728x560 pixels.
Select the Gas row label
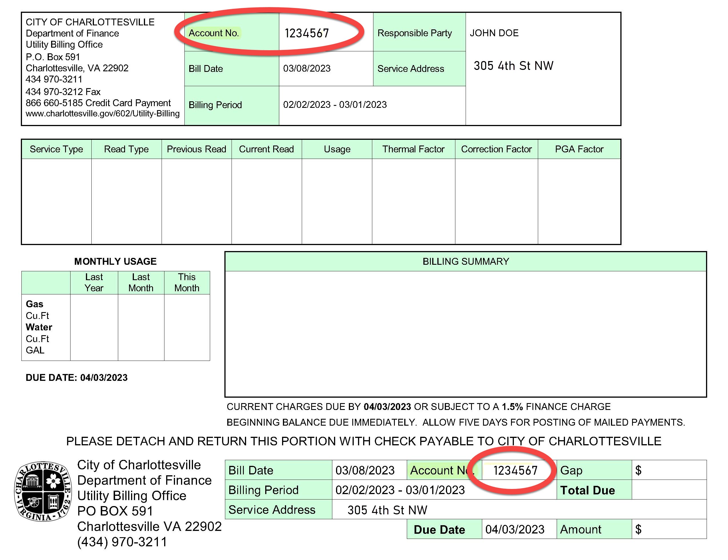pos(34,304)
